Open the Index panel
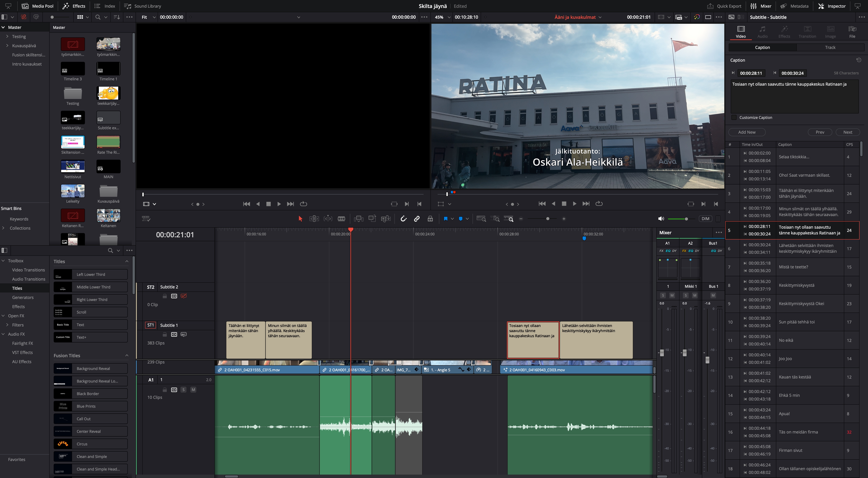The image size is (868, 478). click(x=105, y=6)
